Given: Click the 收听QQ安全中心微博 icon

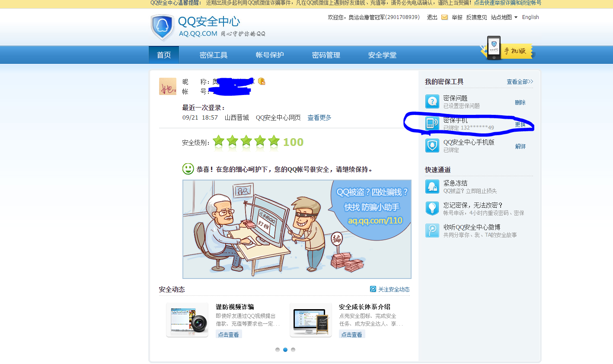Looking at the screenshot, I should [x=432, y=231].
